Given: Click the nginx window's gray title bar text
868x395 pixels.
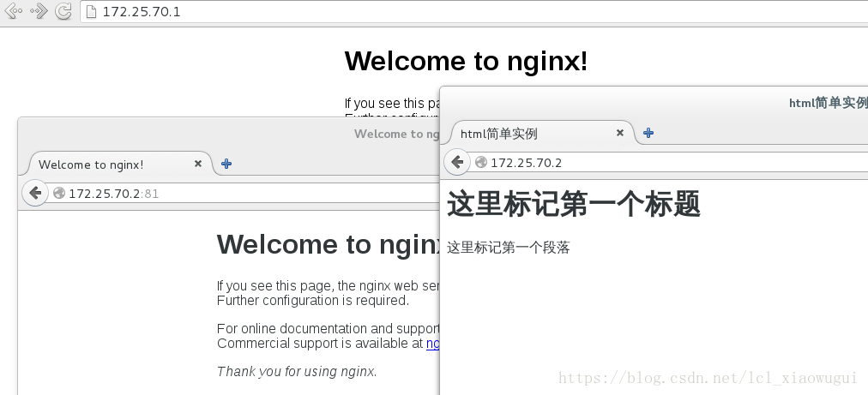Looking at the screenshot, I should (396, 134).
